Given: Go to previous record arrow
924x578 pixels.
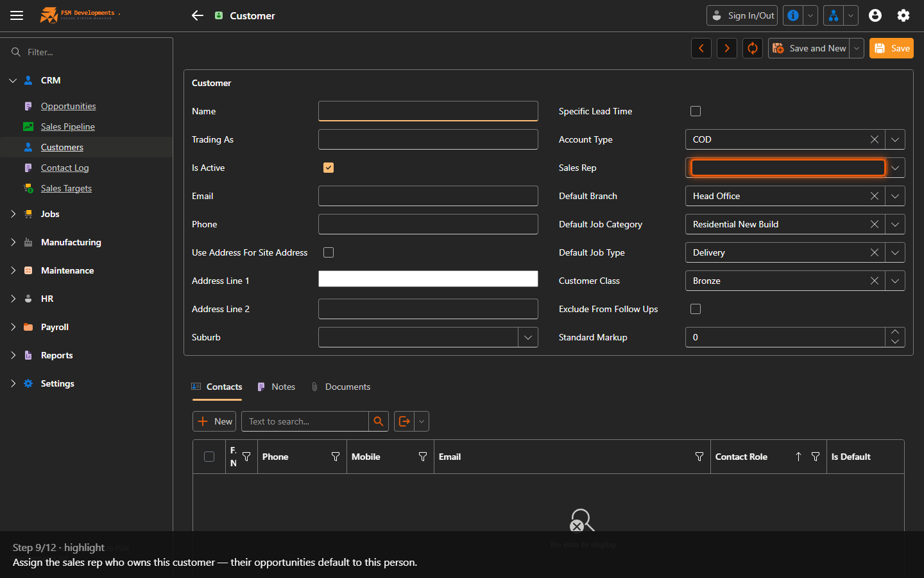Looking at the screenshot, I should click(701, 48).
